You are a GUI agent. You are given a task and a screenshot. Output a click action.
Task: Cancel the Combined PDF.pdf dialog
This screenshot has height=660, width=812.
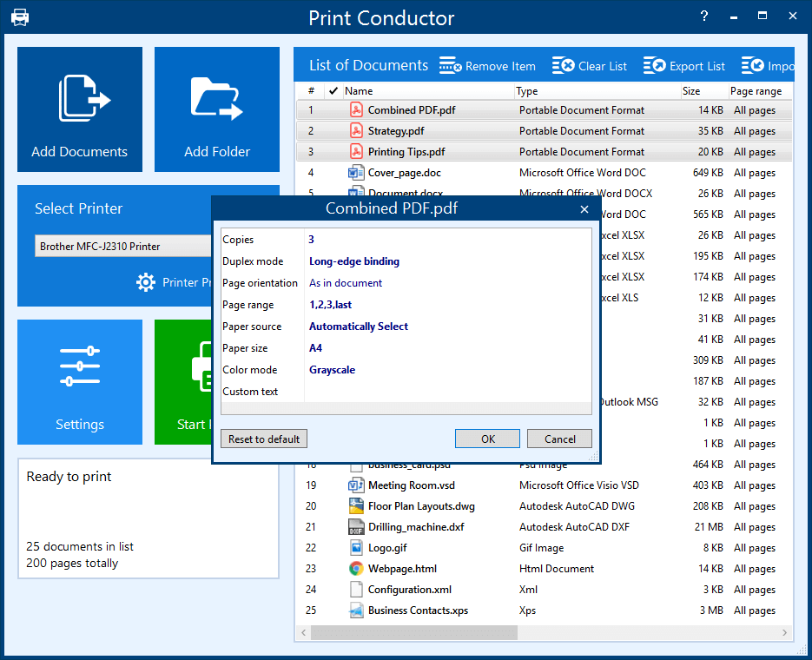[x=559, y=439]
